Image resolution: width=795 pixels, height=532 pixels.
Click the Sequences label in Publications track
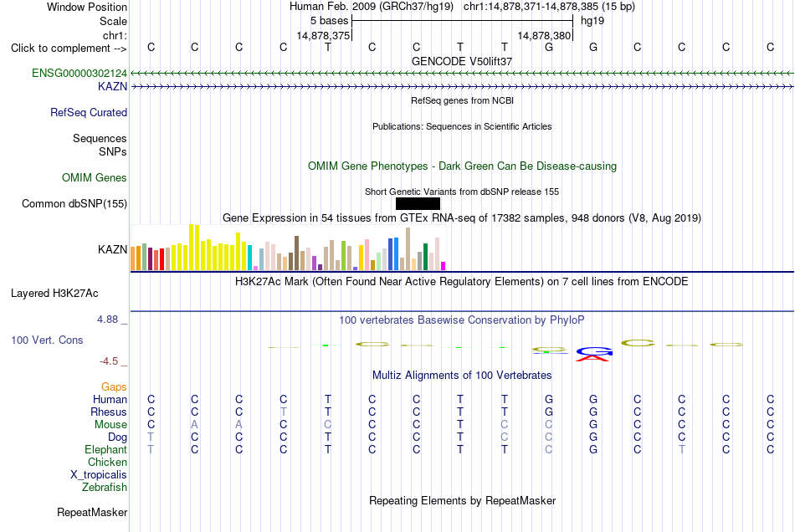pyautogui.click(x=100, y=138)
